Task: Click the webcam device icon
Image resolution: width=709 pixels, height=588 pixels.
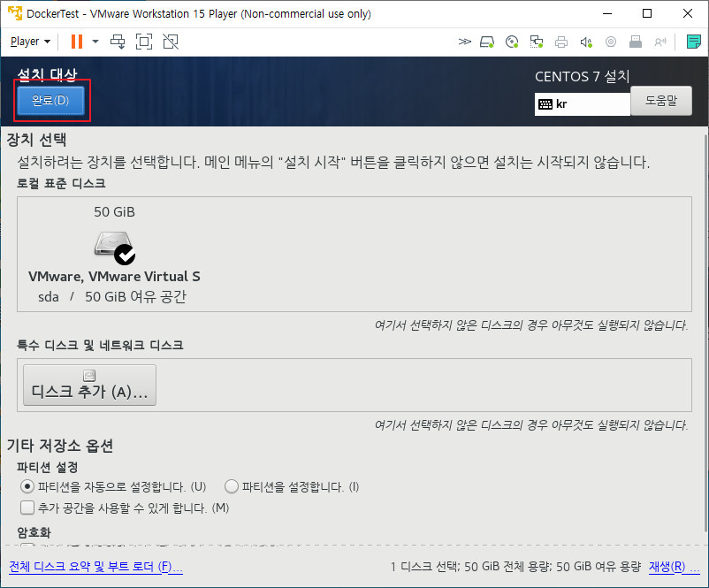Action: coord(610,42)
